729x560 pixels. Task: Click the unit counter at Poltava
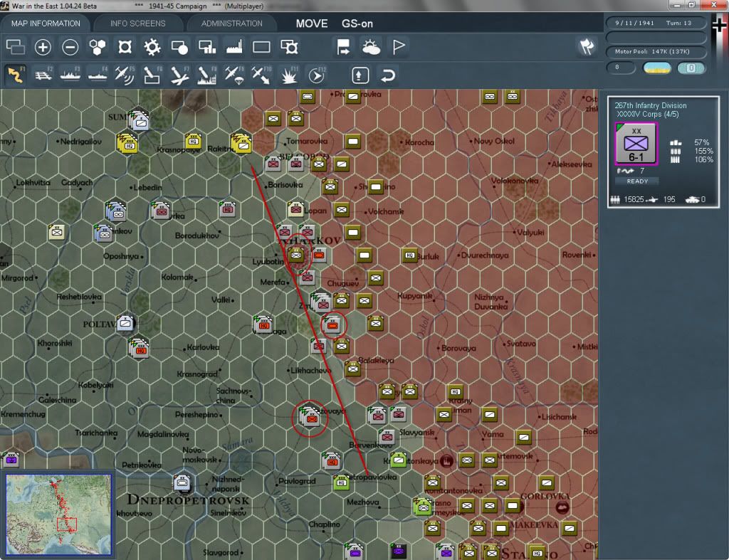tap(125, 323)
